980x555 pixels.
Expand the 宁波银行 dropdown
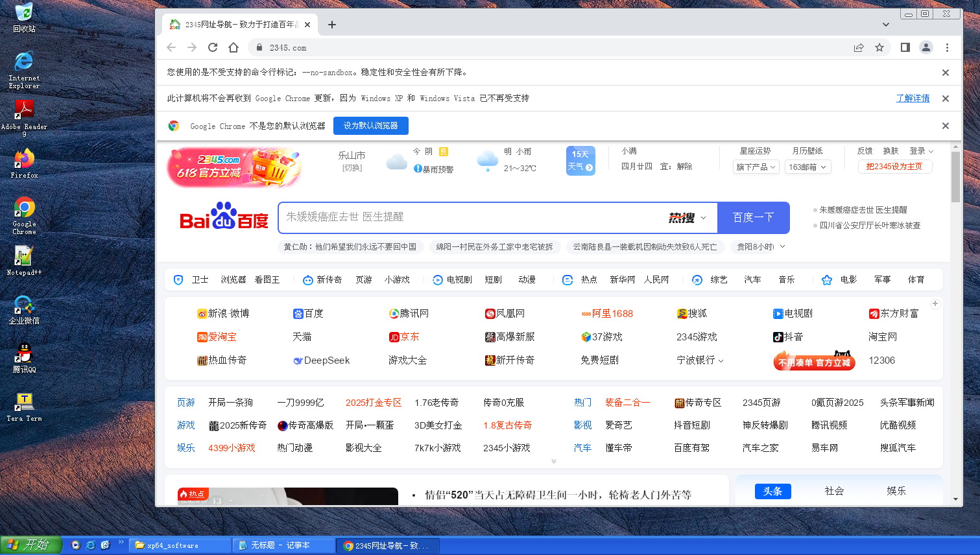pyautogui.click(x=700, y=360)
